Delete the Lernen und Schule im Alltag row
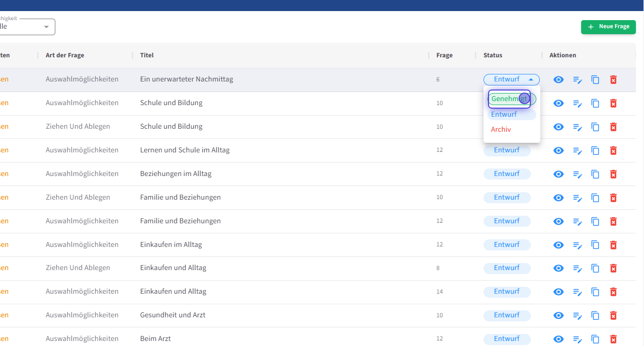 (x=613, y=150)
